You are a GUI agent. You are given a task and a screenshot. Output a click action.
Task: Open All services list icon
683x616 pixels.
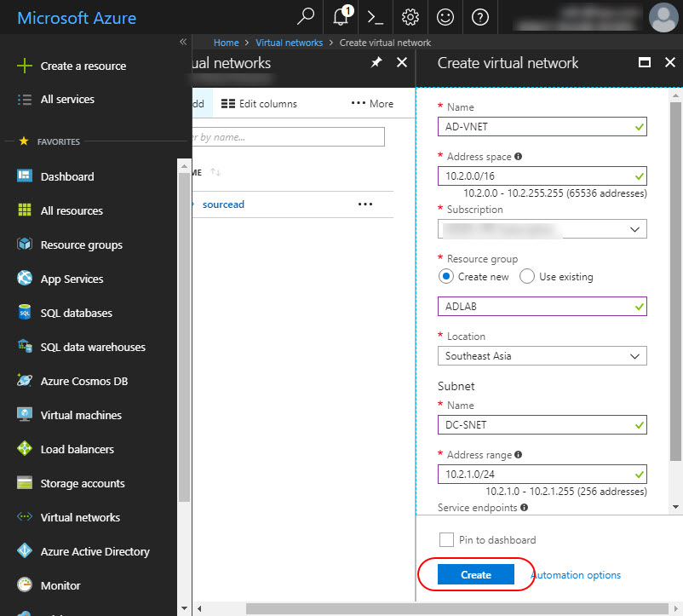pos(25,100)
